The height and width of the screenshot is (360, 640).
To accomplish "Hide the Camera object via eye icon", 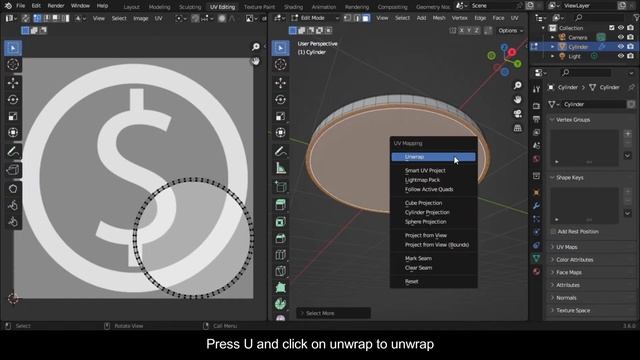I will [x=621, y=37].
